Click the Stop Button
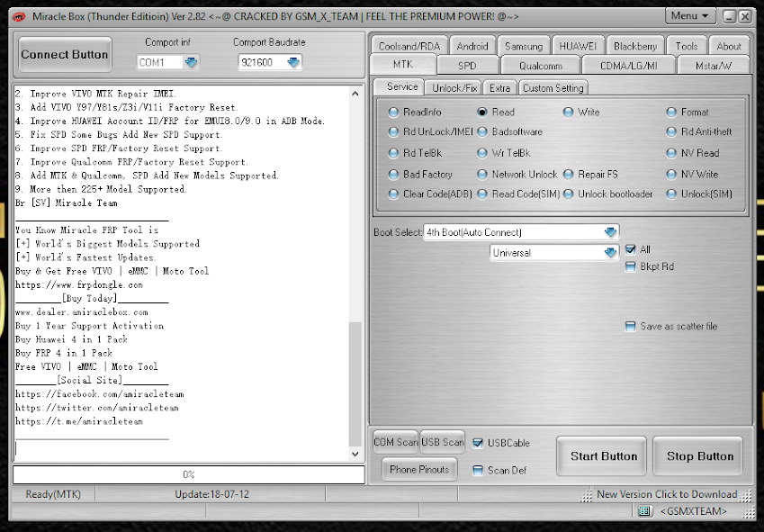This screenshot has height=532, width=764. (x=699, y=456)
